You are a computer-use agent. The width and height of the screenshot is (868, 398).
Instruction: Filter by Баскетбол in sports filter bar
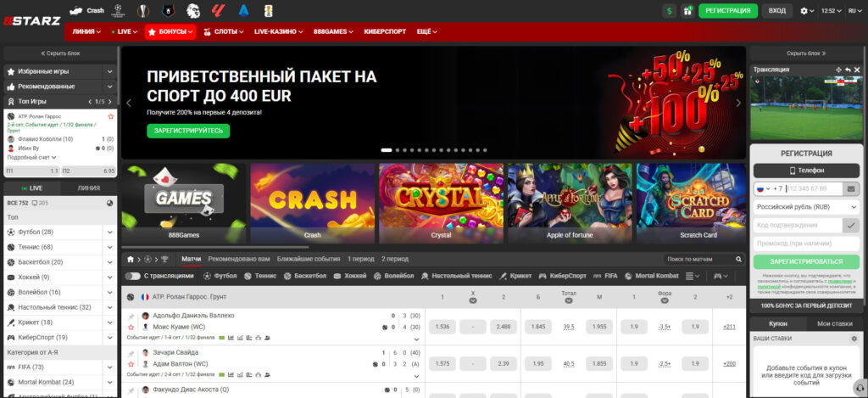coord(305,276)
